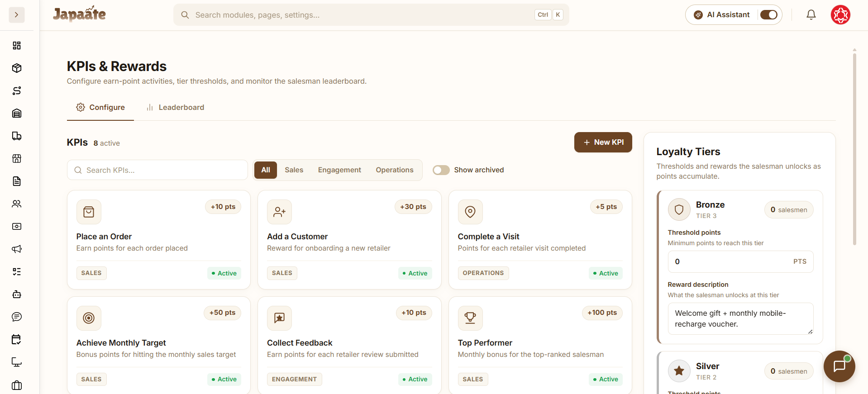The width and height of the screenshot is (868, 394).
Task: Filter KPIs by Sales
Action: [294, 170]
